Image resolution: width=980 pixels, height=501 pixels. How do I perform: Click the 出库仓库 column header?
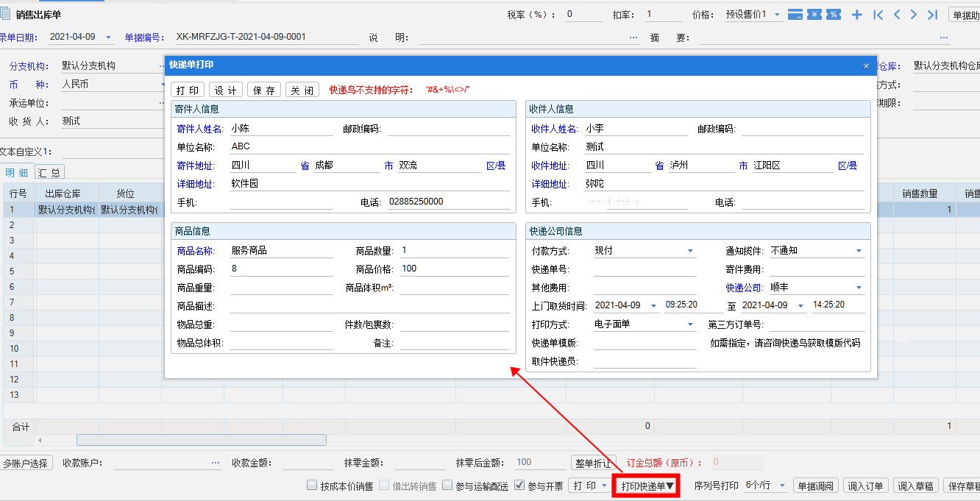[67, 193]
